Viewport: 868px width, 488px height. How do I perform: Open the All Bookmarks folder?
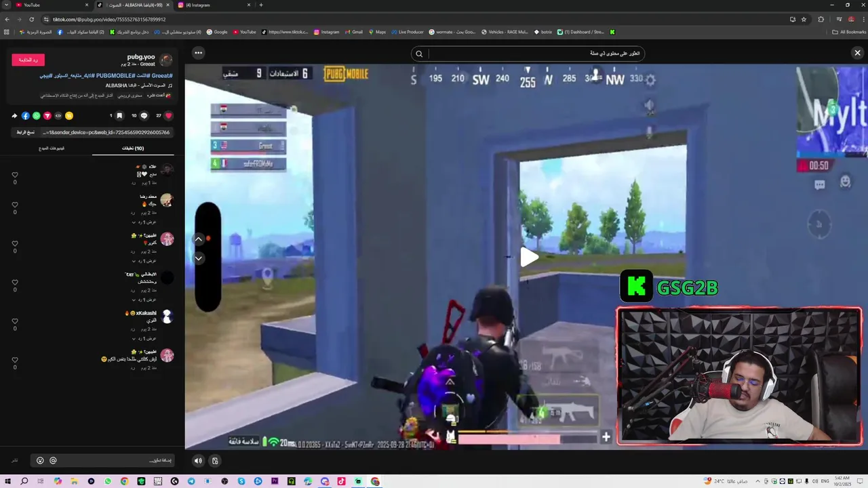[x=849, y=32]
